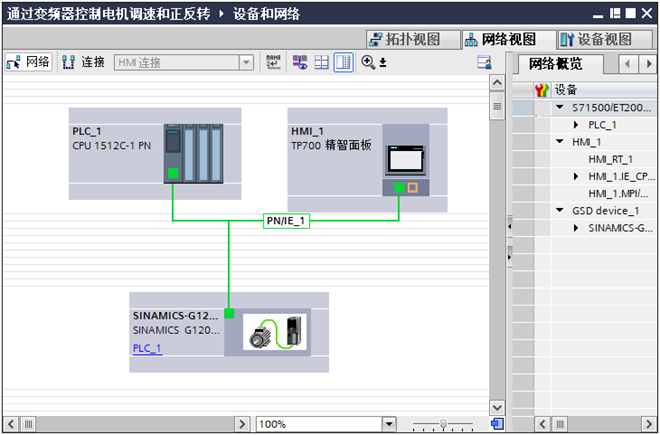The width and height of the screenshot is (660, 435).
Task: Select the HMI_1 TP700 panel image
Action: [x=406, y=160]
